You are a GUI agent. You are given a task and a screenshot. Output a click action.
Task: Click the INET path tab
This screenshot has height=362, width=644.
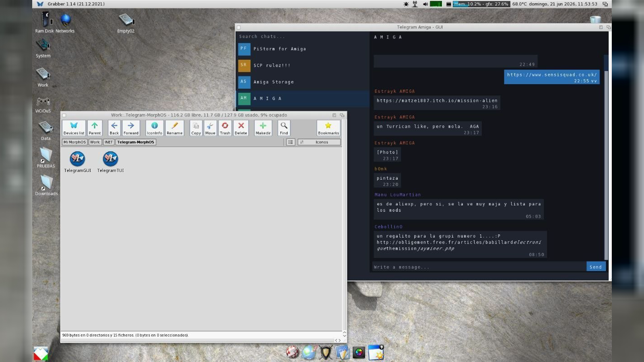pos(109,142)
